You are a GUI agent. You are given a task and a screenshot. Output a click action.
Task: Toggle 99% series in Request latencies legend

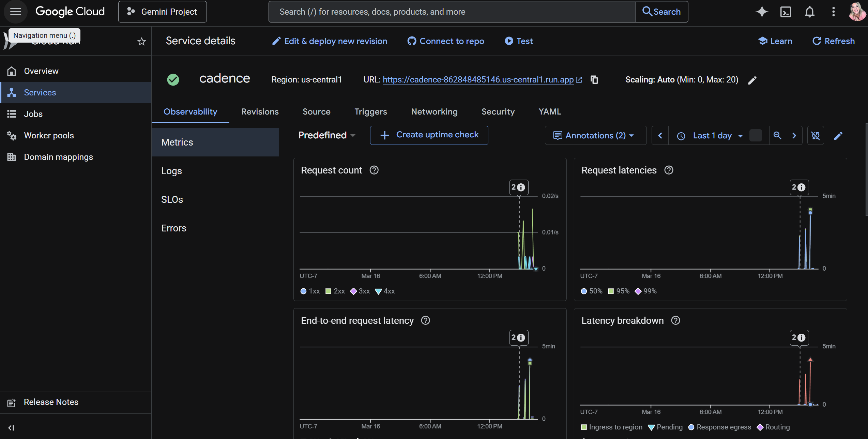click(x=646, y=291)
